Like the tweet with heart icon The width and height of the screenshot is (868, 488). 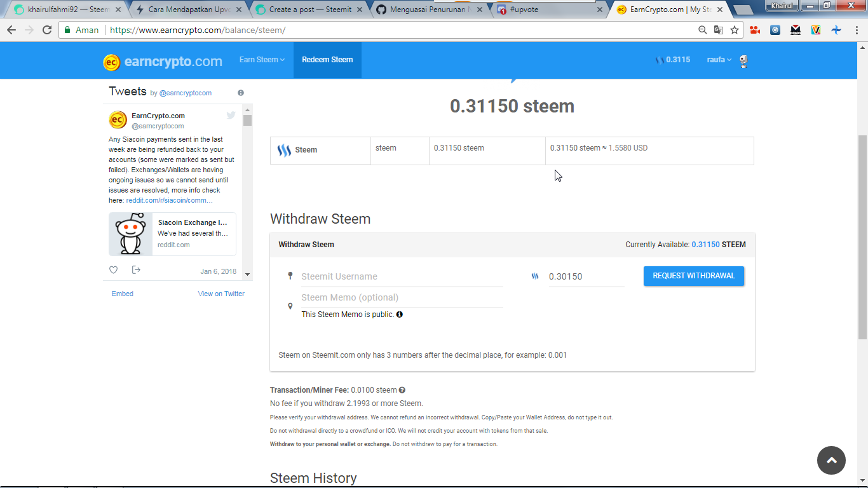coord(114,270)
